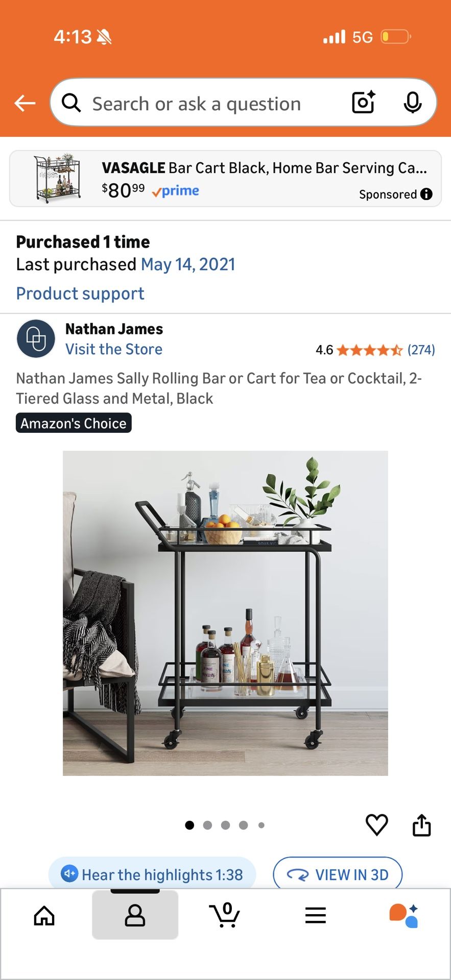Screen dimensions: 451x980
Task: Tap the share icon
Action: click(421, 825)
